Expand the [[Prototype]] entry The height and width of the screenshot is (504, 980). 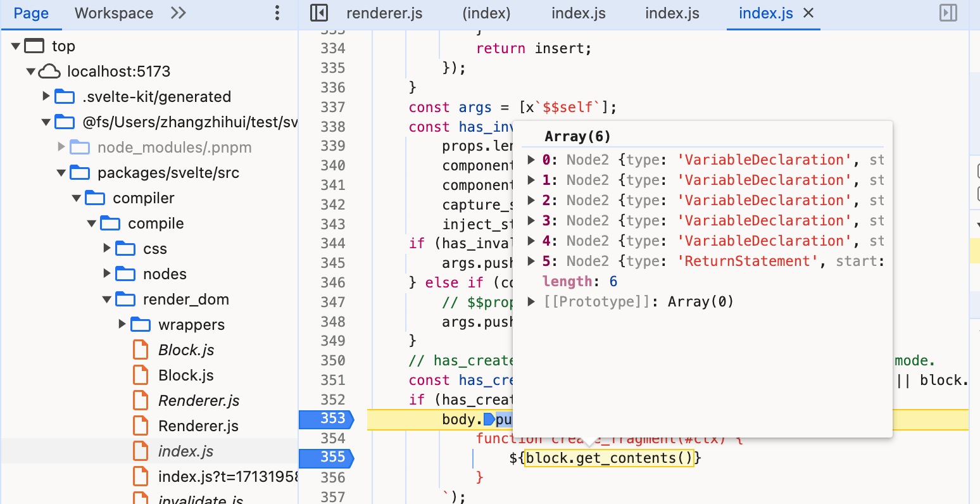531,302
